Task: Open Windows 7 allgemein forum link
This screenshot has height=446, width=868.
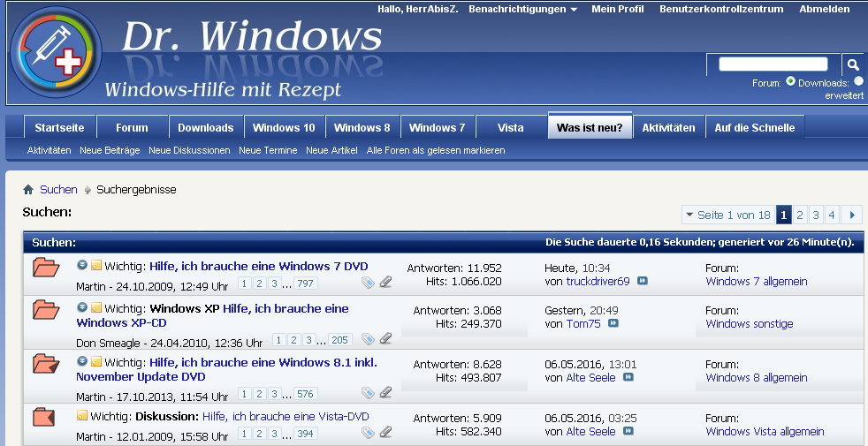Action: [x=756, y=281]
